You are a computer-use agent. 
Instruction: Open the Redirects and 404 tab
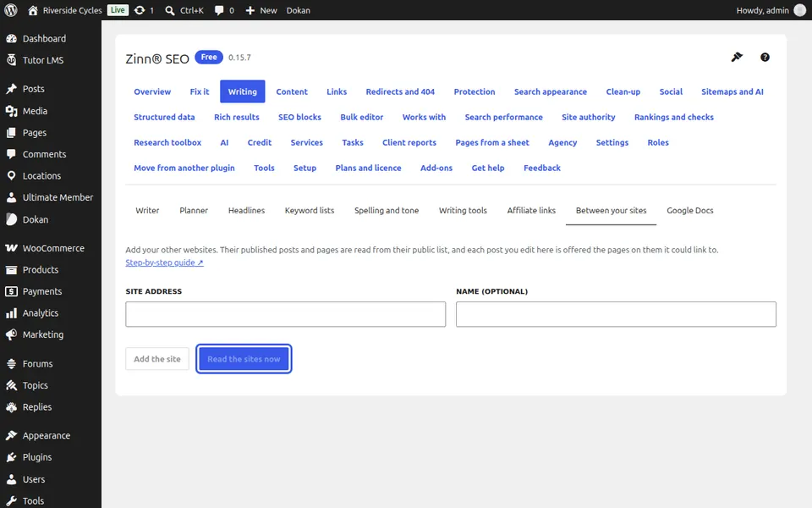400,91
